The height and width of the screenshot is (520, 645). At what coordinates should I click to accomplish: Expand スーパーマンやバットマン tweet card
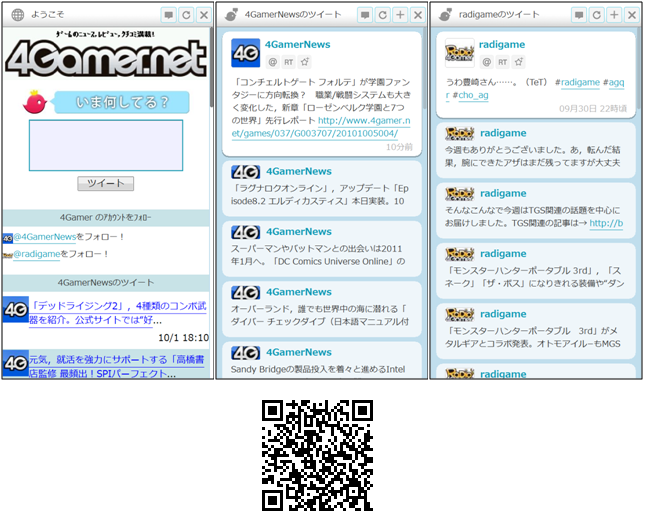322,249
